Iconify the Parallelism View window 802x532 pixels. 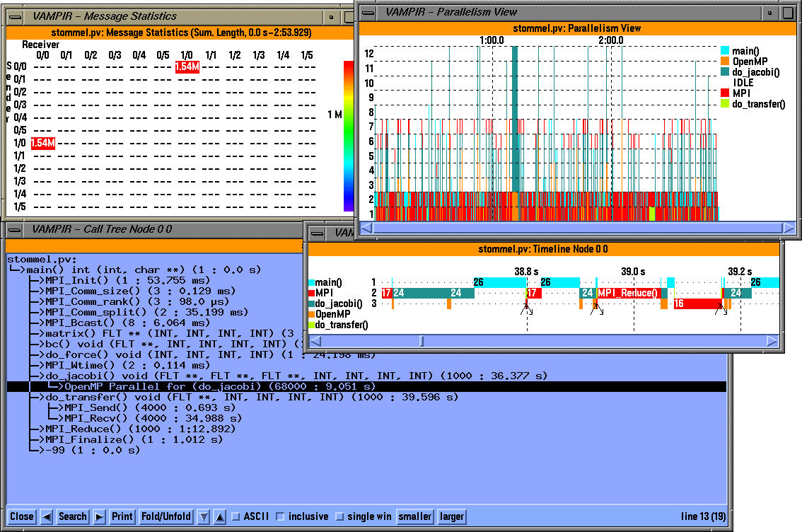click(769, 12)
